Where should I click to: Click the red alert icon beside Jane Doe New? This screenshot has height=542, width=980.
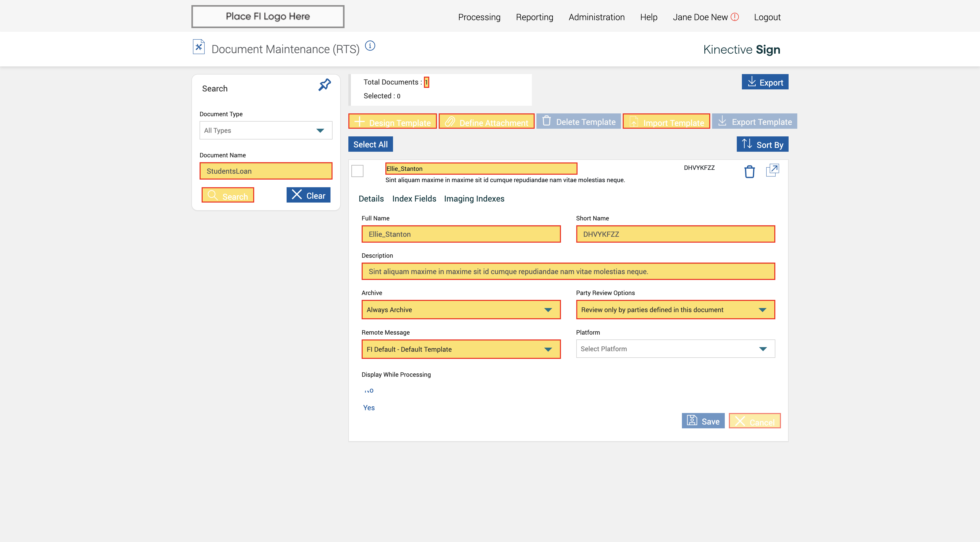pyautogui.click(x=735, y=17)
